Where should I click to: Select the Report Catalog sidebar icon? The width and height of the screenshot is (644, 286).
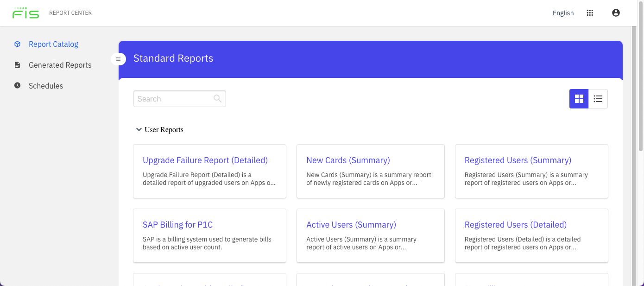17,44
